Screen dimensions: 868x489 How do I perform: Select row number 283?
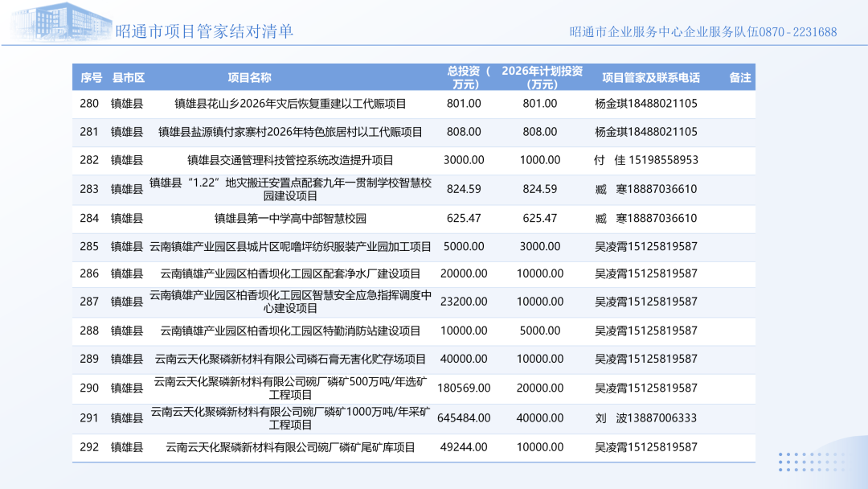click(89, 189)
